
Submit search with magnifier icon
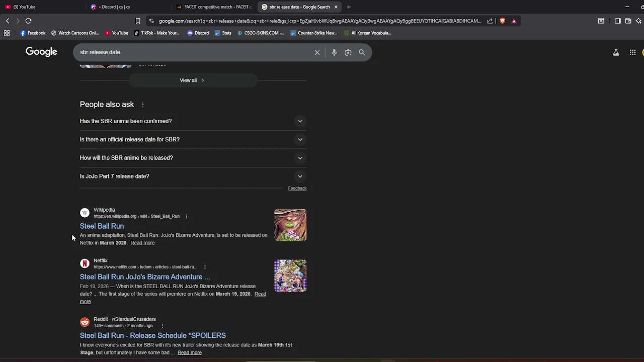point(362,52)
